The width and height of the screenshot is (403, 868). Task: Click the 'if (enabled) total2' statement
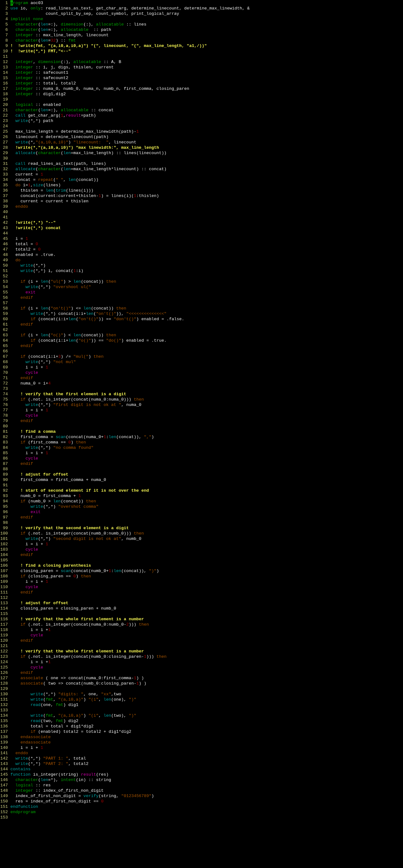(x=81, y=732)
